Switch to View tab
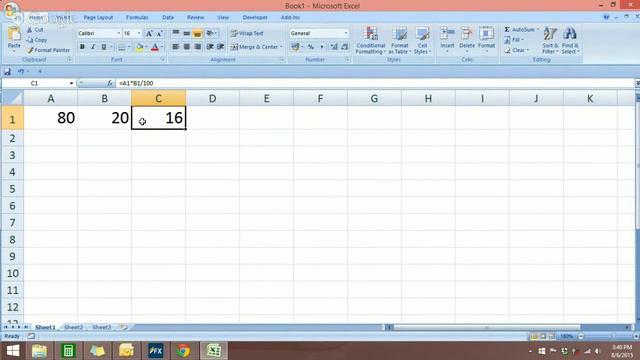Image resolution: width=640 pixels, height=360 pixels. pyautogui.click(x=223, y=18)
